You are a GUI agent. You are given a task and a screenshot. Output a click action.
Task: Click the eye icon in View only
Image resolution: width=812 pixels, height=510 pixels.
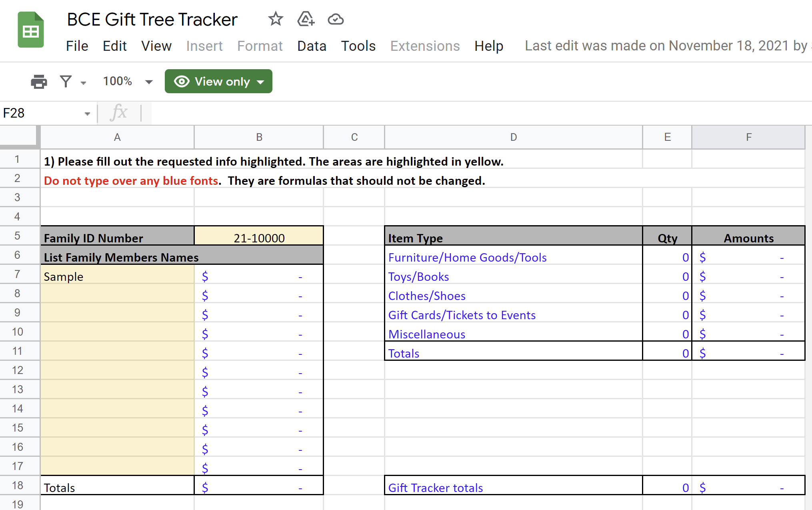tap(182, 82)
